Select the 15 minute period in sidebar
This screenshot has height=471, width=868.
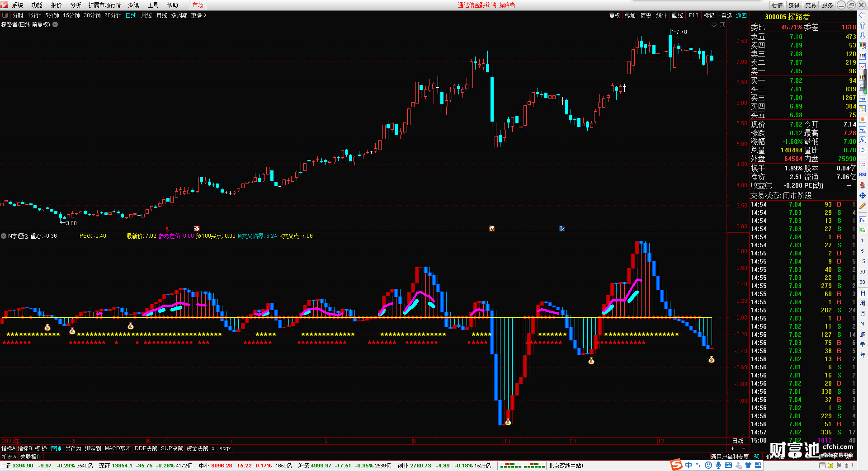tap(862, 261)
